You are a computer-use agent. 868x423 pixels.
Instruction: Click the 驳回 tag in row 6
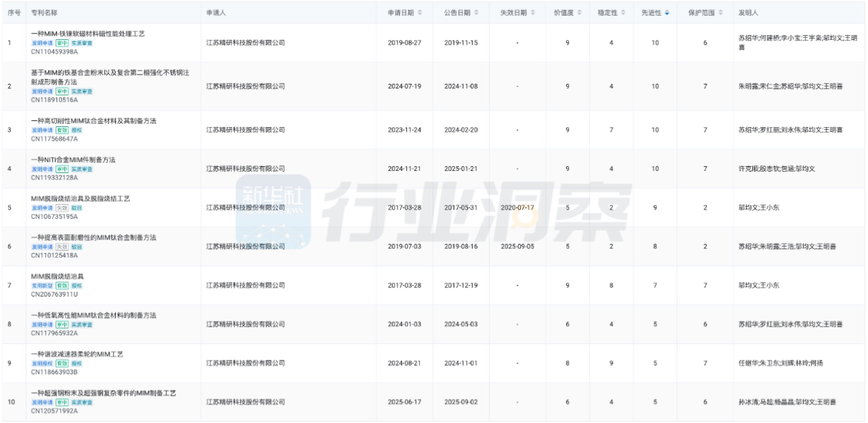coord(77,247)
